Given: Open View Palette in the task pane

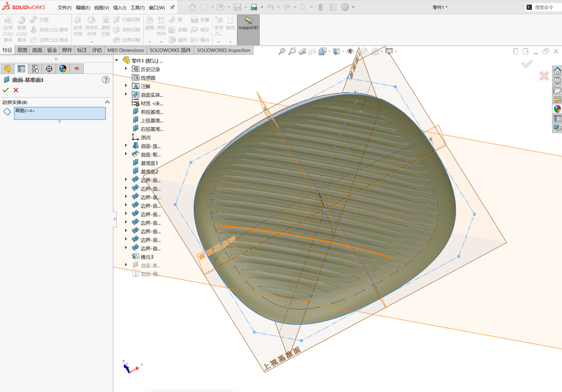Looking at the screenshot, I should (x=557, y=99).
